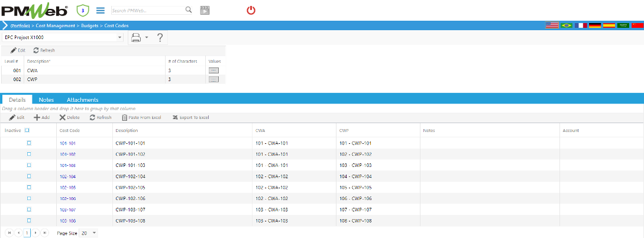This screenshot has height=238, width=644.
Task: Switch to the Notes tab
Action: click(46, 100)
